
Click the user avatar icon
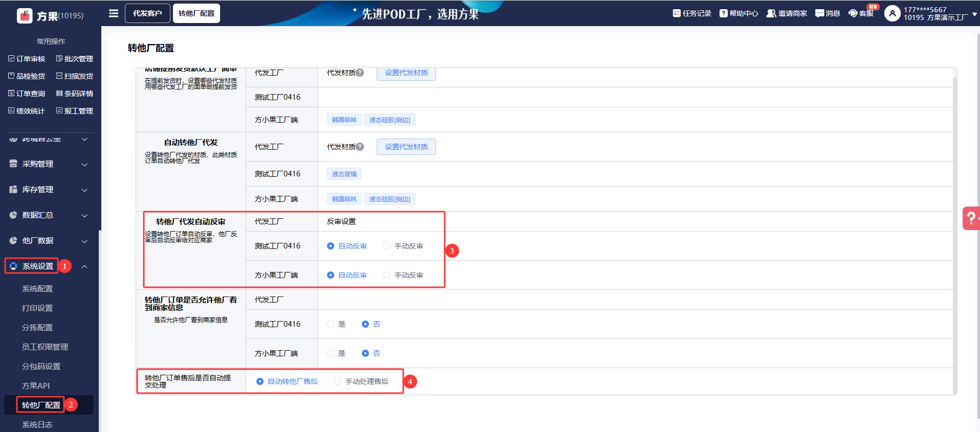click(892, 13)
